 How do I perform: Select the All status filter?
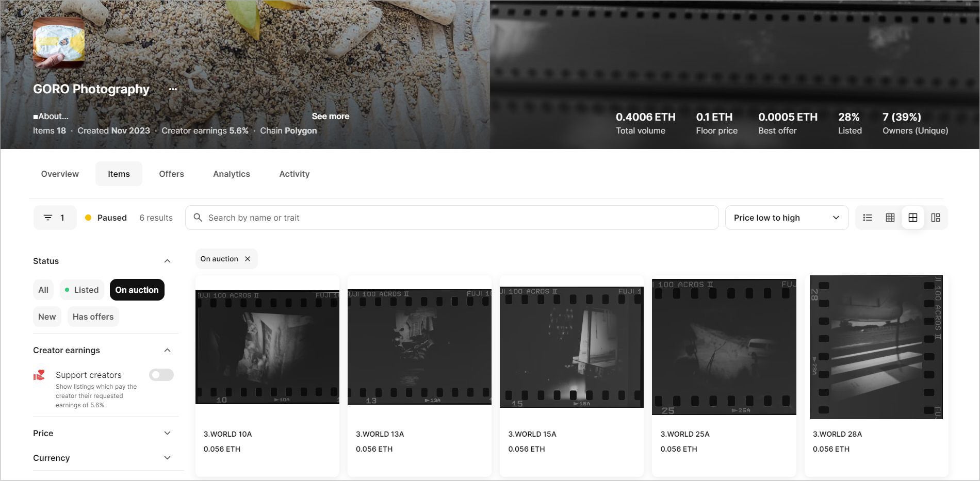click(43, 290)
